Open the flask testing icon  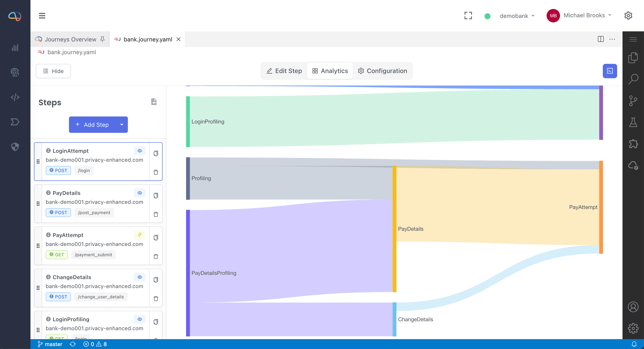[x=633, y=122]
